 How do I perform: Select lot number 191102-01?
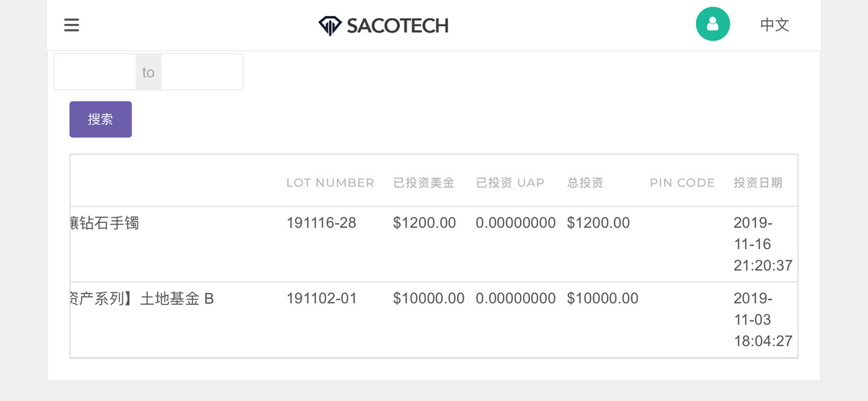[321, 298]
